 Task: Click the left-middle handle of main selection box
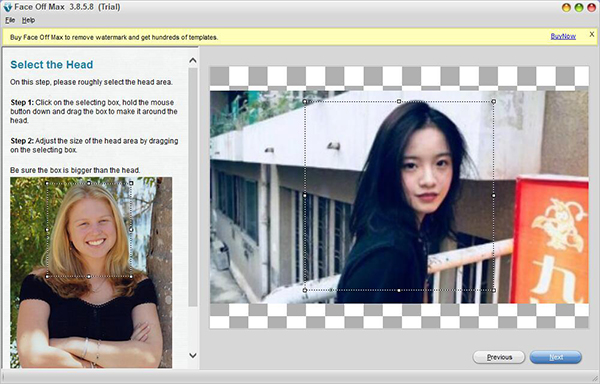305,195
